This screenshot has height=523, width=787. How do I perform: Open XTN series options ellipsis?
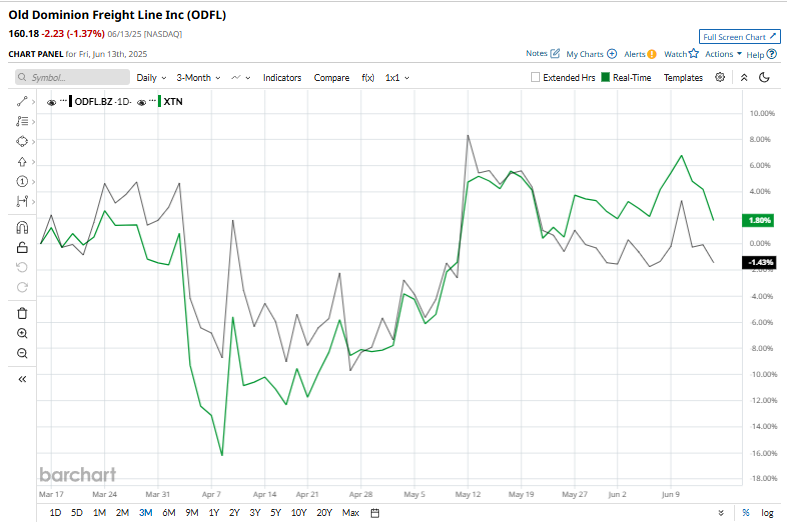pyautogui.click(x=153, y=101)
